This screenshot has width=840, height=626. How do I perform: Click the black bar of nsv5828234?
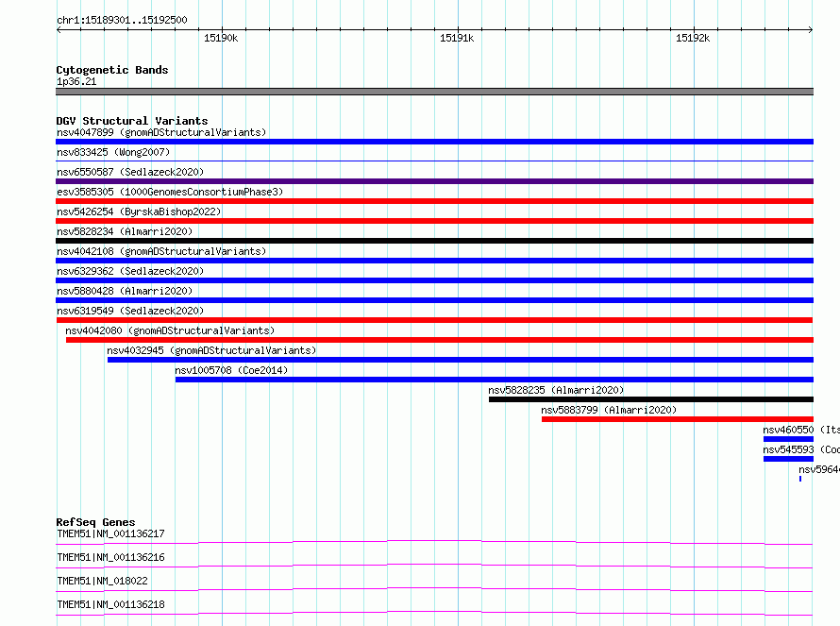434,241
